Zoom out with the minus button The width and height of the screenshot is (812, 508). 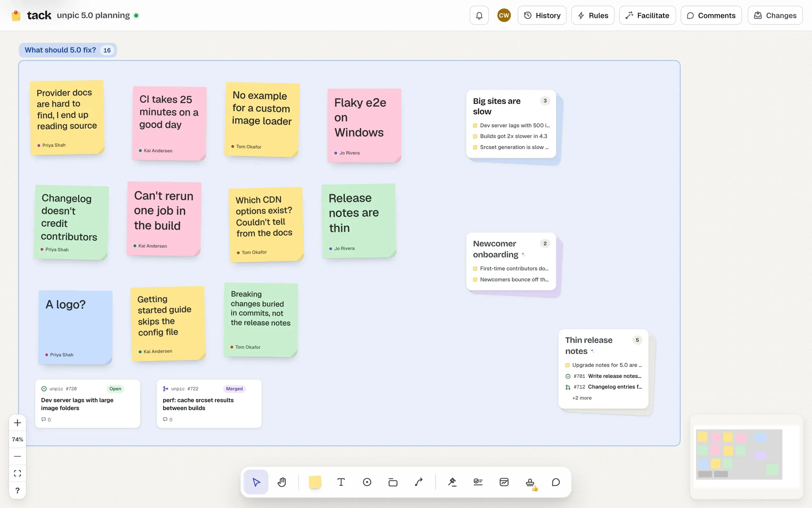pos(18,456)
